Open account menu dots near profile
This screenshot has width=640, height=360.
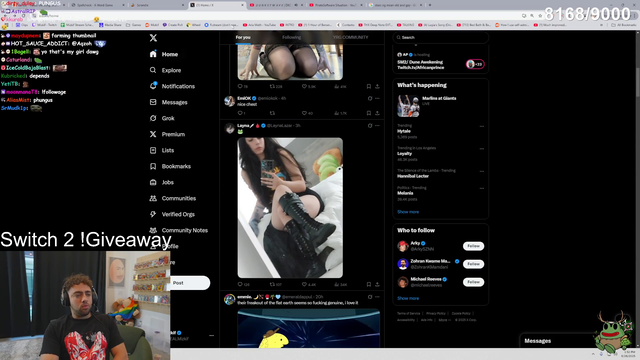pyautogui.click(x=211, y=336)
